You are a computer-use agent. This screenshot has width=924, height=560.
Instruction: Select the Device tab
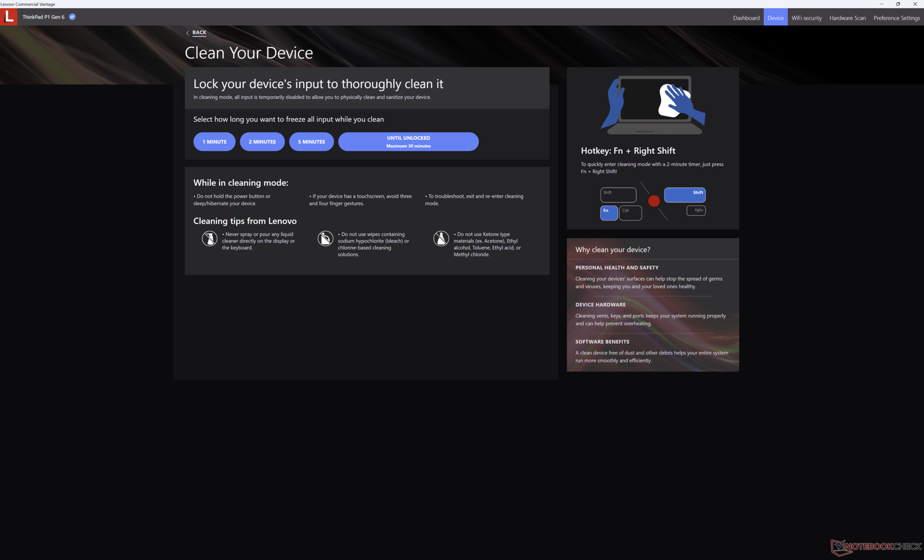[x=775, y=18]
